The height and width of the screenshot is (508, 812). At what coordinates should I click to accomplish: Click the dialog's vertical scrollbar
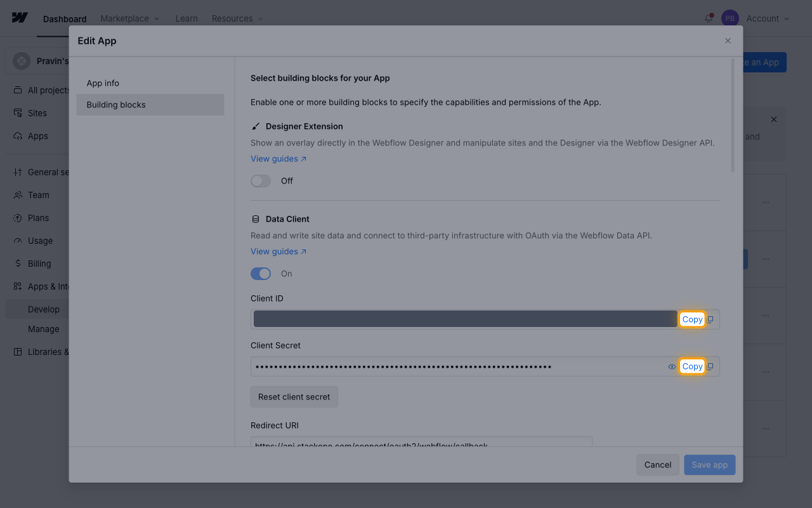pyautogui.click(x=733, y=116)
